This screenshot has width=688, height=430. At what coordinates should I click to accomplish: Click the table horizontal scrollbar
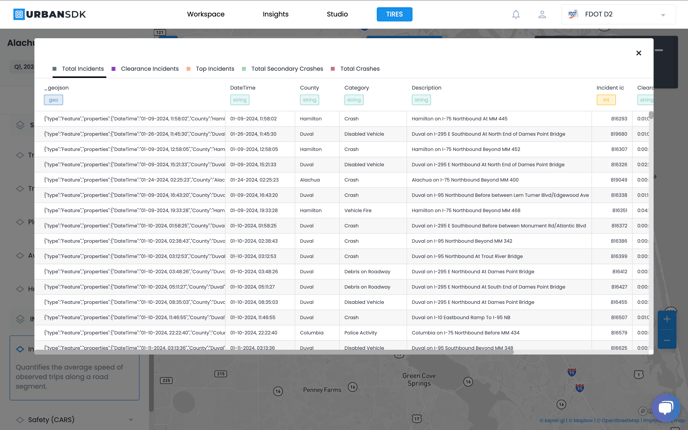pyautogui.click(x=274, y=352)
